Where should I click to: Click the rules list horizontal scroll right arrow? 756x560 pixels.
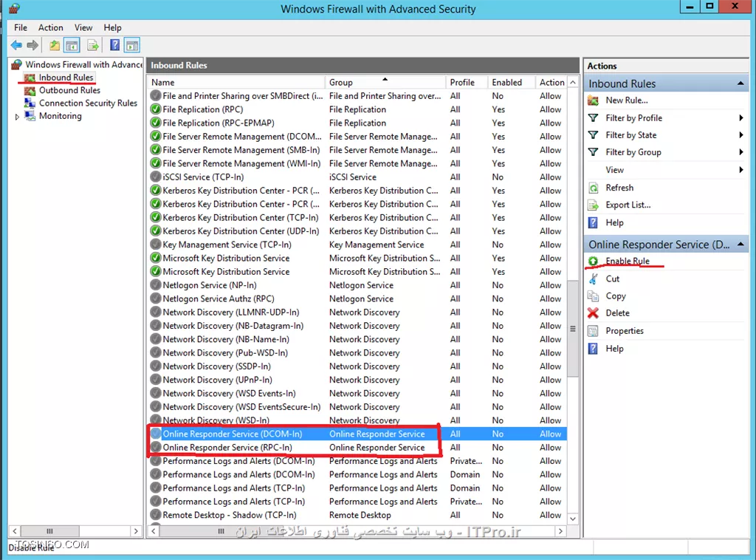point(560,531)
